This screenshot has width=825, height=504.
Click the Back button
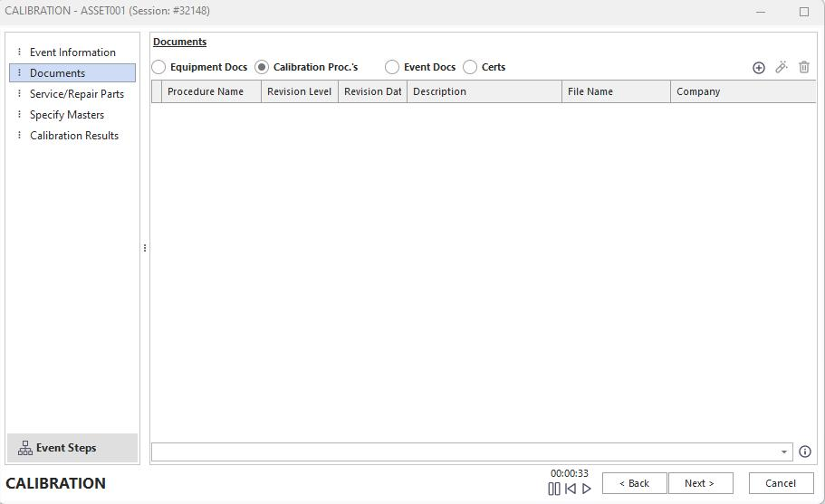pyautogui.click(x=635, y=483)
